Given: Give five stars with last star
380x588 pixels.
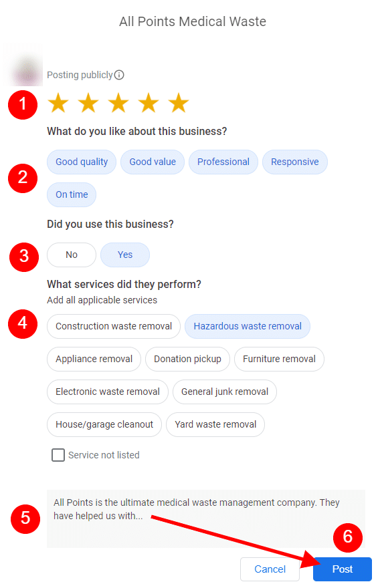Looking at the screenshot, I should click(179, 103).
